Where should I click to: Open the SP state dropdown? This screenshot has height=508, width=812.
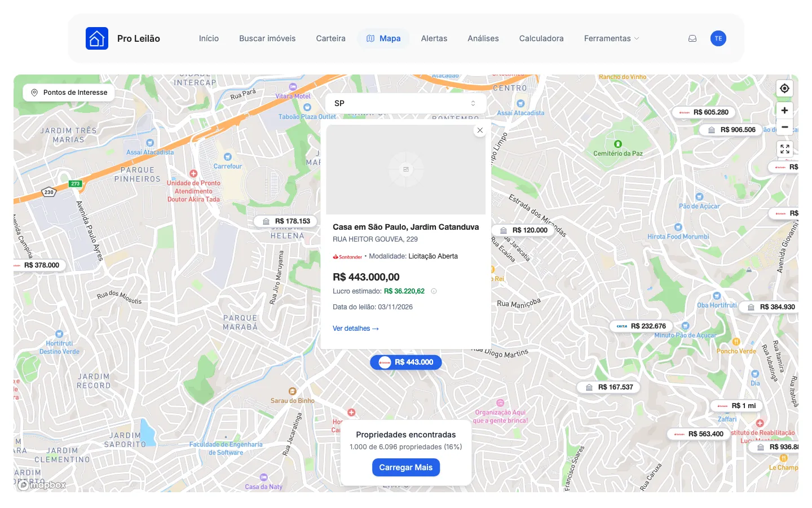click(x=406, y=103)
